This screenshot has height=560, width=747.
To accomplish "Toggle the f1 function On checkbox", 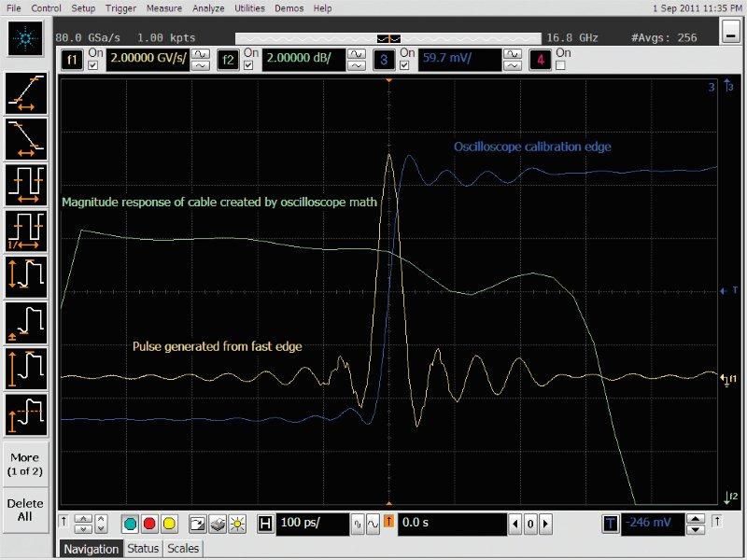I will point(92,65).
